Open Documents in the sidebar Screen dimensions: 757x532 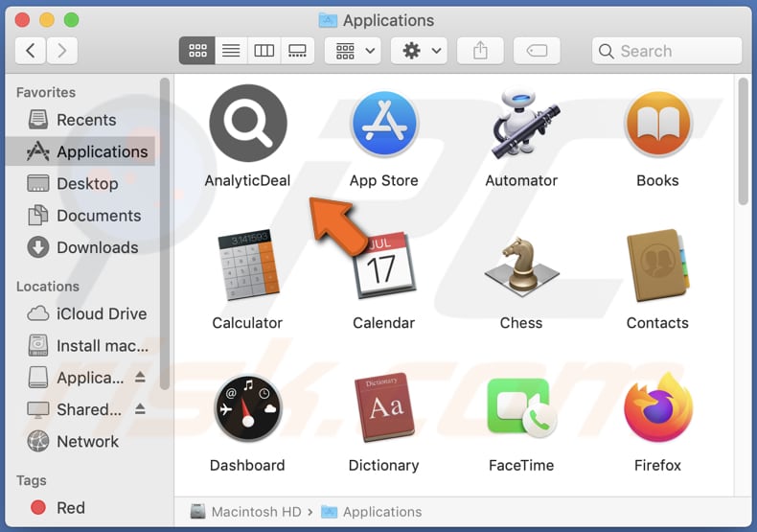tap(80, 216)
